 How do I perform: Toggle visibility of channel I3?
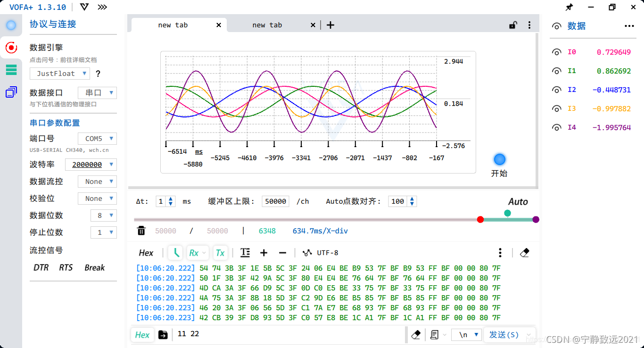(x=557, y=109)
